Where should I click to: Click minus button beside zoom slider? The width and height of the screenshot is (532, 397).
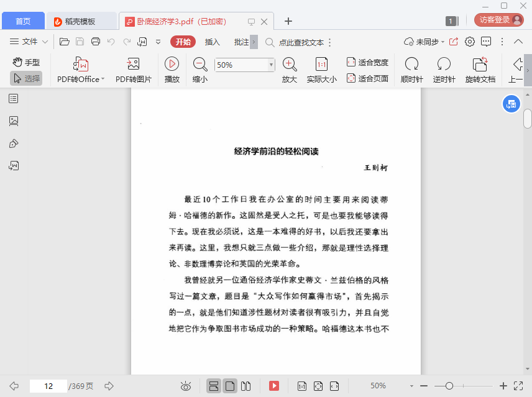point(424,386)
